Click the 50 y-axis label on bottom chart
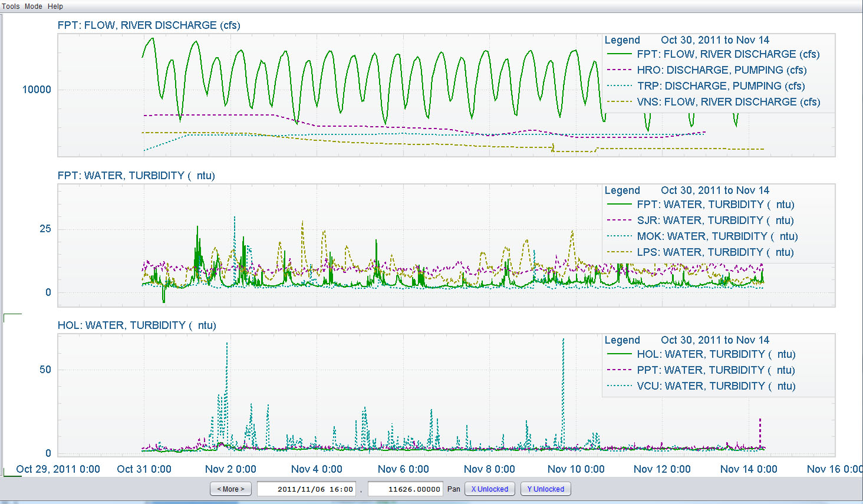This screenshot has height=504, width=863. pyautogui.click(x=45, y=370)
